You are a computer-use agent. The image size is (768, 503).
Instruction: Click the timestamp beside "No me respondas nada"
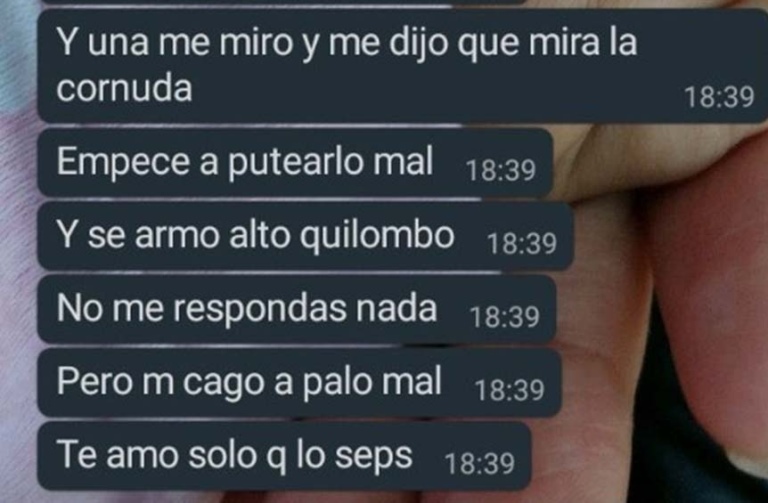tap(504, 317)
